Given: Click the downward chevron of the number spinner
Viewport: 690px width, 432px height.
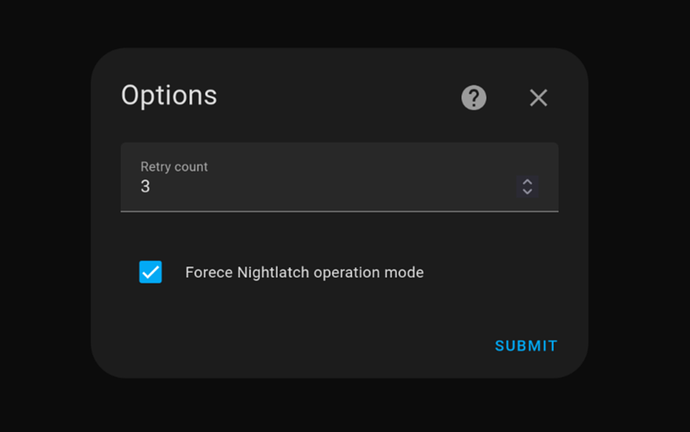Looking at the screenshot, I should (x=527, y=192).
